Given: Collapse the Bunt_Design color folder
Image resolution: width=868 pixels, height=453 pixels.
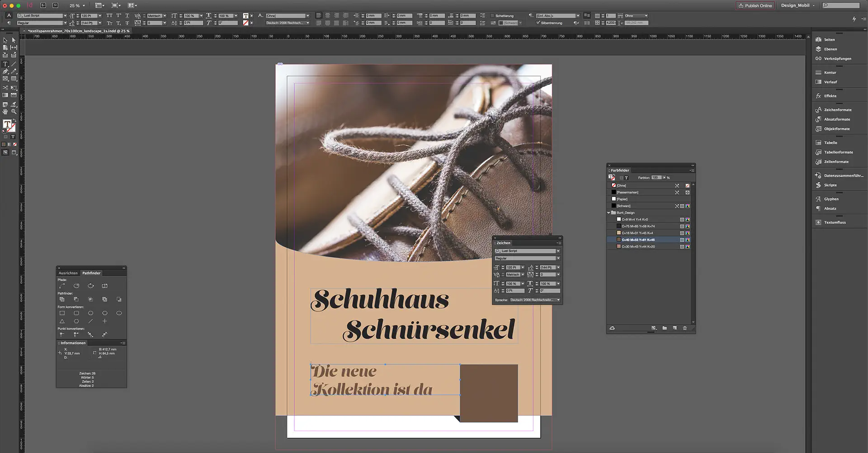Looking at the screenshot, I should tap(609, 212).
